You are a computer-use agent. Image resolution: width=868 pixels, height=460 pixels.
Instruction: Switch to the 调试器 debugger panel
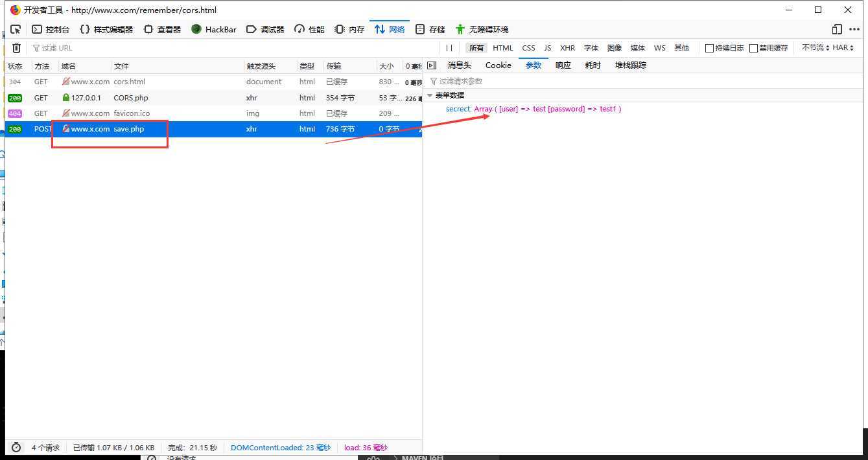point(266,29)
